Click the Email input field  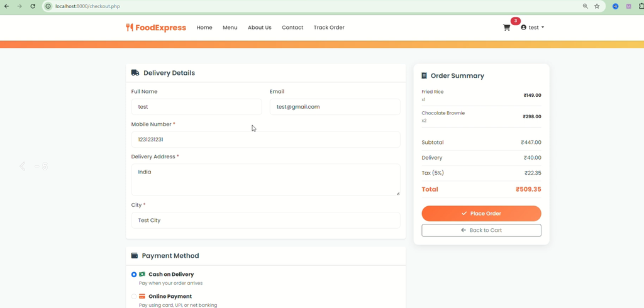(x=335, y=107)
